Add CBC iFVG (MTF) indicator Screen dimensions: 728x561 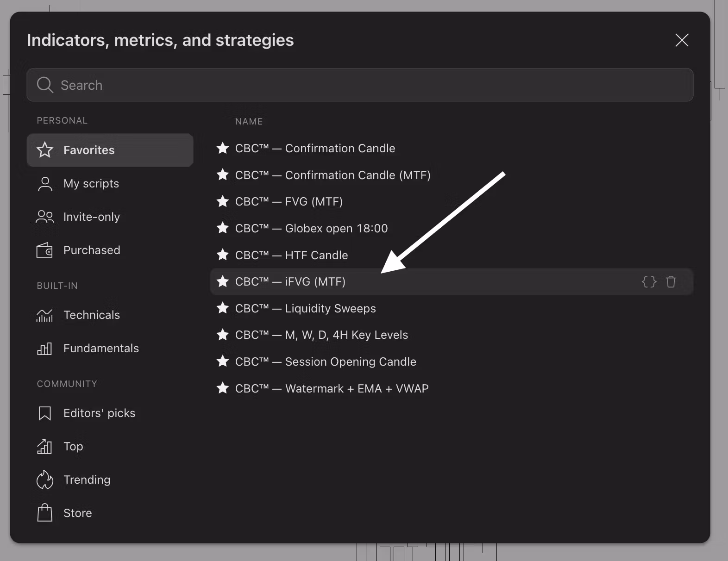point(452,281)
